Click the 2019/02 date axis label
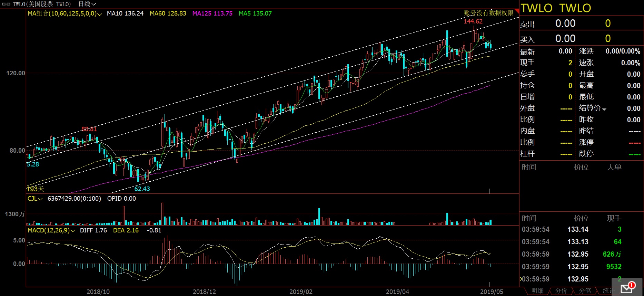The height and width of the screenshot is (296, 644). [x=301, y=292]
